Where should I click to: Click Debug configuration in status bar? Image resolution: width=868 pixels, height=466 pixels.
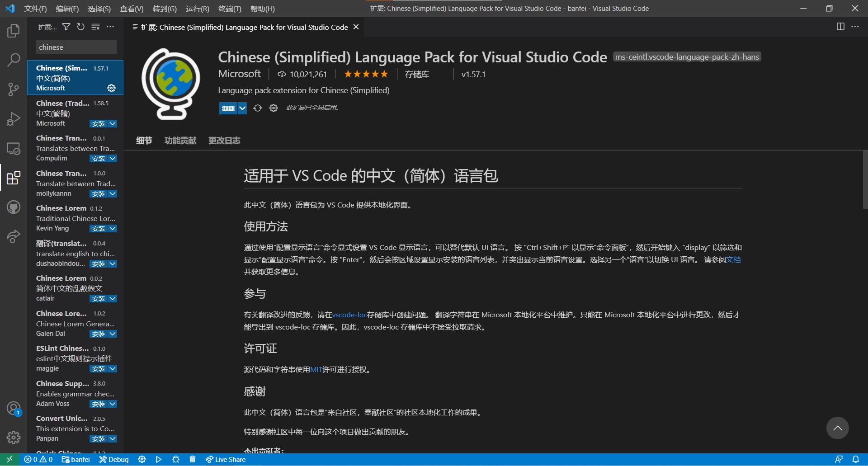(x=114, y=460)
